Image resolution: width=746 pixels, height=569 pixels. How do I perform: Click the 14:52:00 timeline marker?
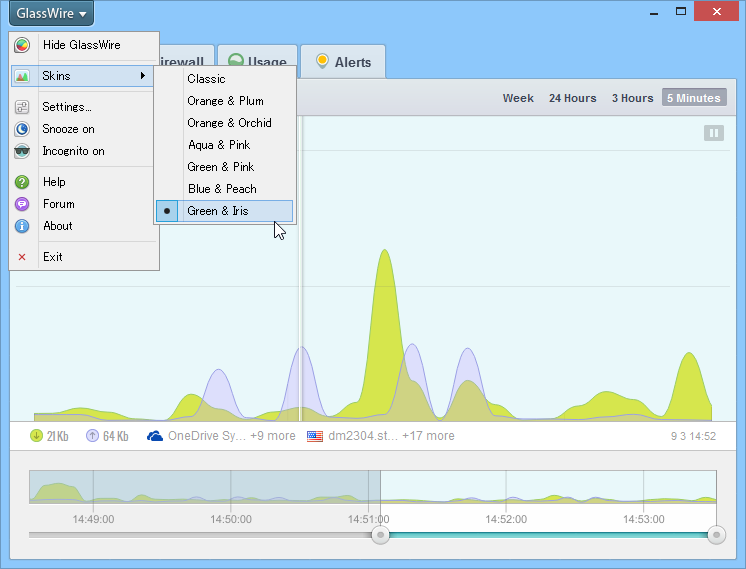point(506,520)
